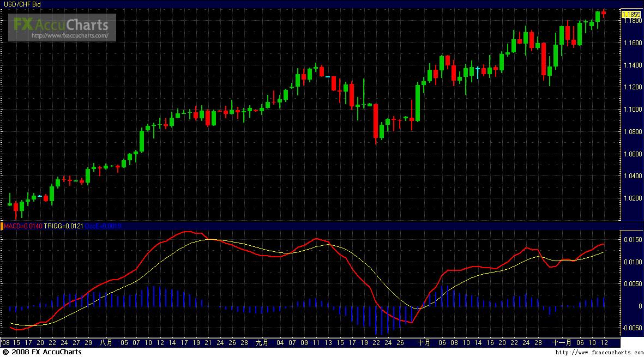Click the orange marker beside the MACD label
Screen dimensions: 644x357
[2, 226]
